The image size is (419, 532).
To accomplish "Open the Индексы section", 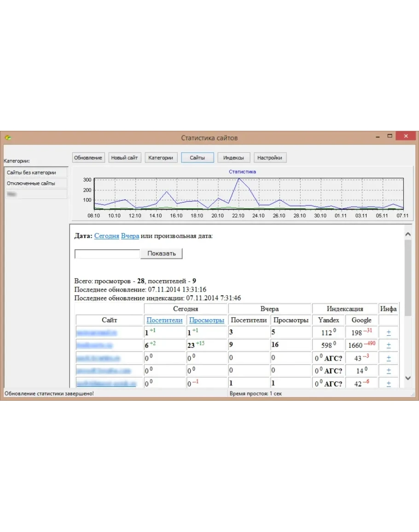I will 233,158.
